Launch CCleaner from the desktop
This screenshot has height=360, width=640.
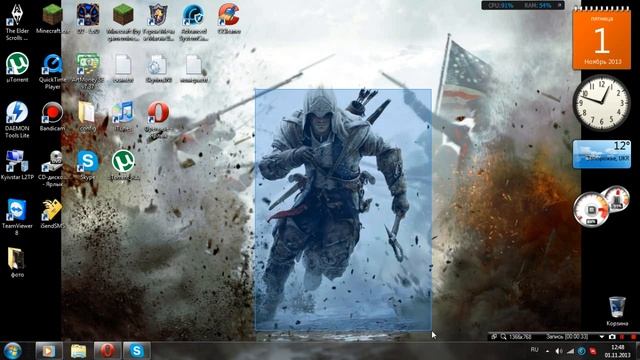(229, 18)
